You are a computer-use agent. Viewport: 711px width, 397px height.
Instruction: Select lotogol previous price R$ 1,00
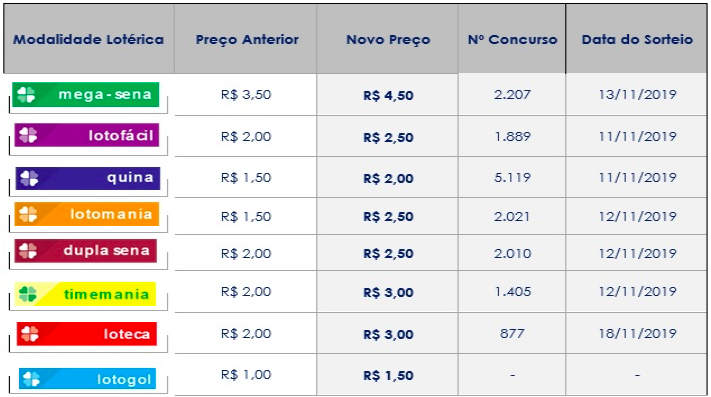pyautogui.click(x=246, y=375)
